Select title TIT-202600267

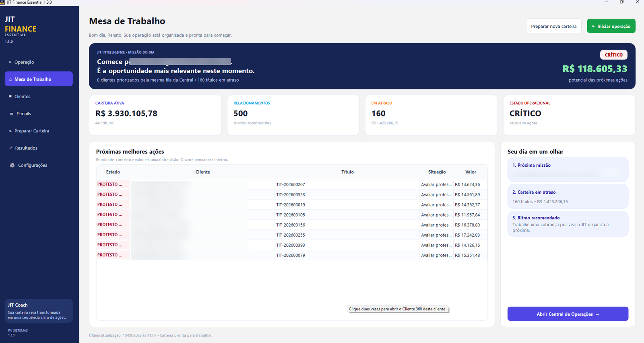(291, 184)
